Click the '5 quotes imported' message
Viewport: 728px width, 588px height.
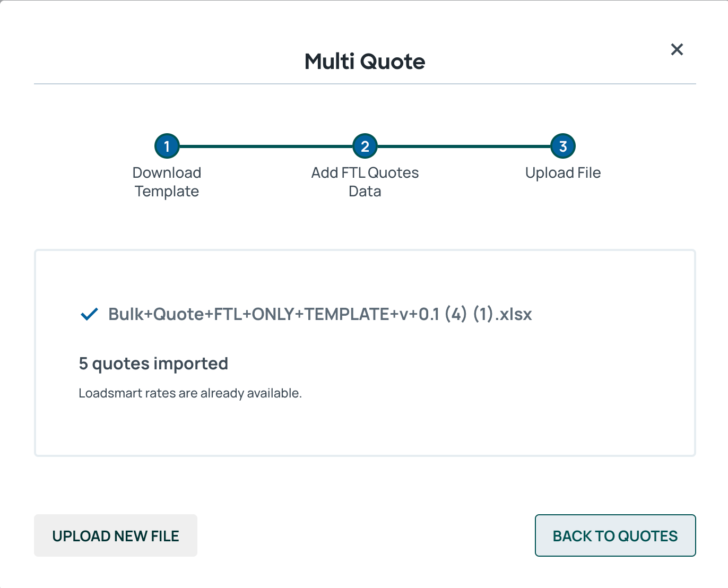pos(153,364)
